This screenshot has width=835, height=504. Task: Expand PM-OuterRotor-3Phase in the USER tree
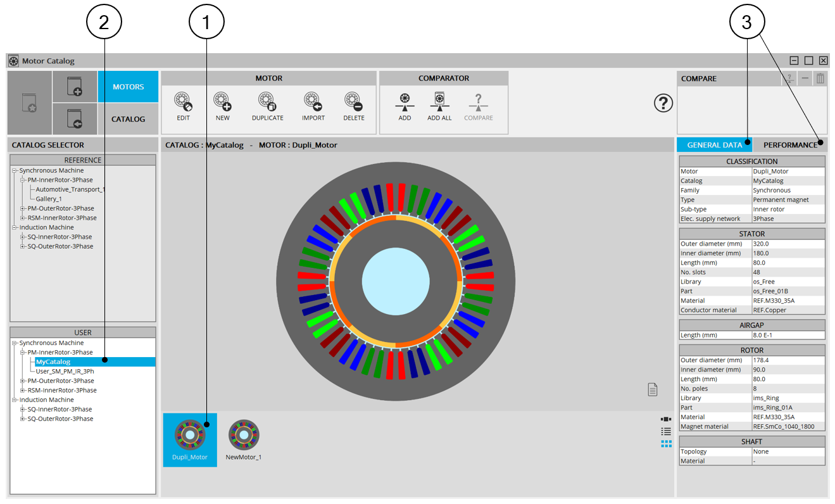coord(23,381)
